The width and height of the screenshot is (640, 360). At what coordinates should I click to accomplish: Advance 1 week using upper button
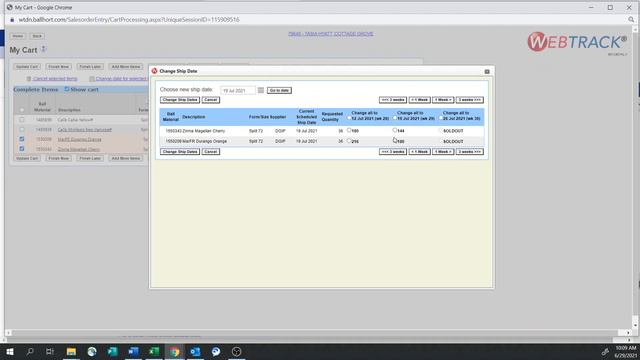443,100
